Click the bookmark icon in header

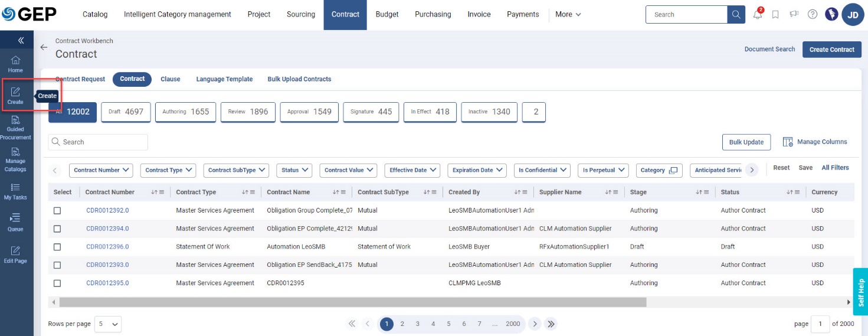(775, 15)
